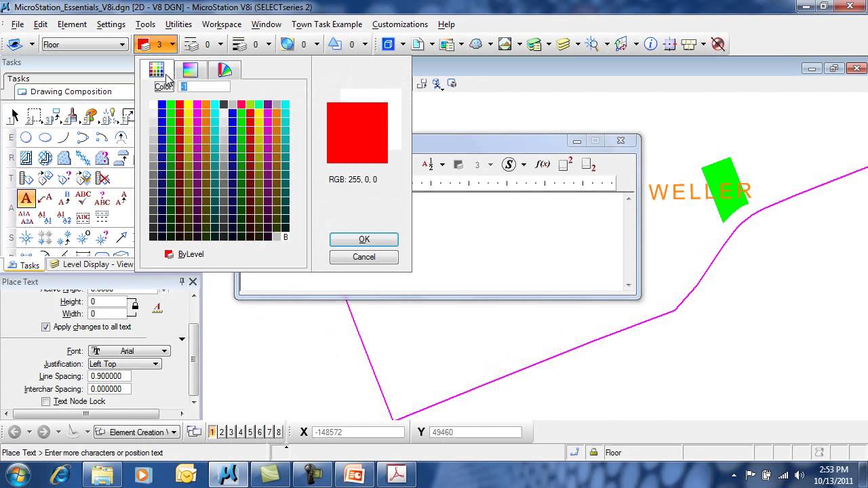
Task: Select the Place Text tool
Action: 26,199
